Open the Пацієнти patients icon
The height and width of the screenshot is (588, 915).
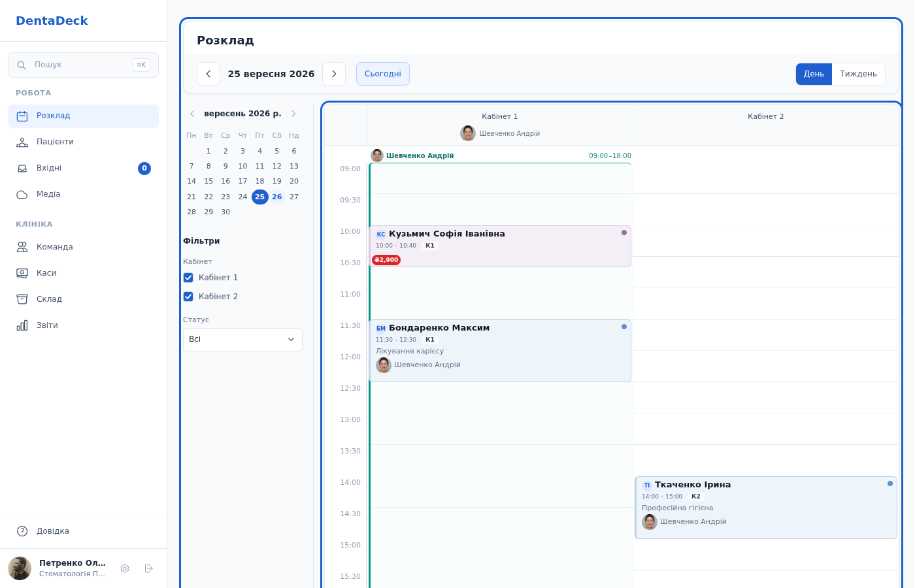coord(22,142)
